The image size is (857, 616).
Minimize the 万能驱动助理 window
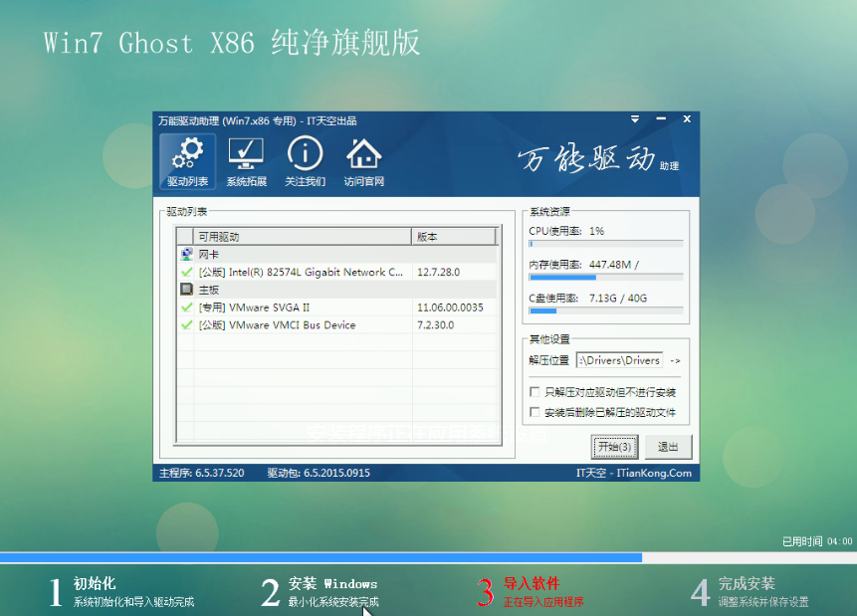coord(661,119)
